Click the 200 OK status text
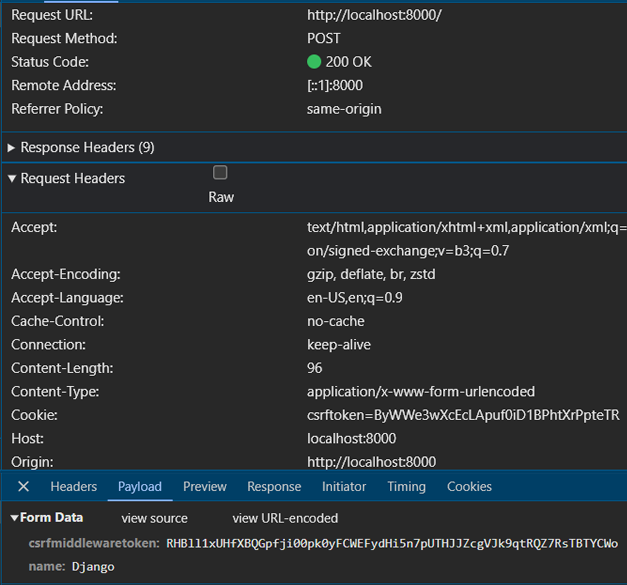Image resolution: width=627 pixels, height=585 pixels. pos(348,62)
